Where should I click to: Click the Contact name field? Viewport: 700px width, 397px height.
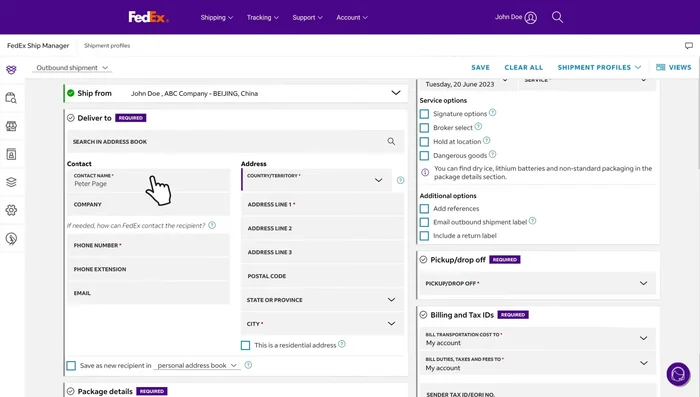point(148,180)
